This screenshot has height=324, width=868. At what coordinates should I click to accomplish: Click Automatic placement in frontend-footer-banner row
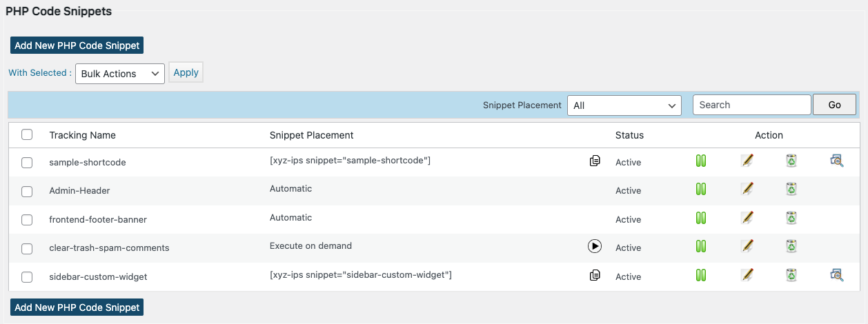coord(290,218)
